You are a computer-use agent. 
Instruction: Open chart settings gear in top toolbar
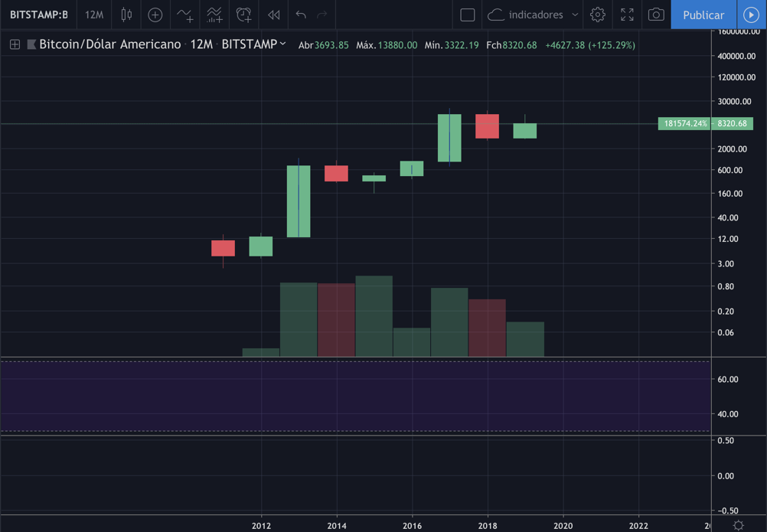point(597,15)
